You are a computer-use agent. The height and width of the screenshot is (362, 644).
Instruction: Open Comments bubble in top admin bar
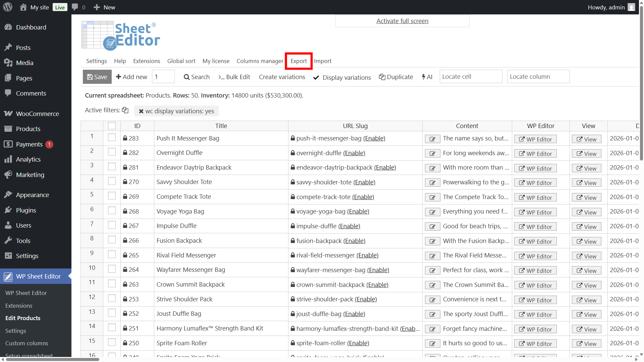78,7
